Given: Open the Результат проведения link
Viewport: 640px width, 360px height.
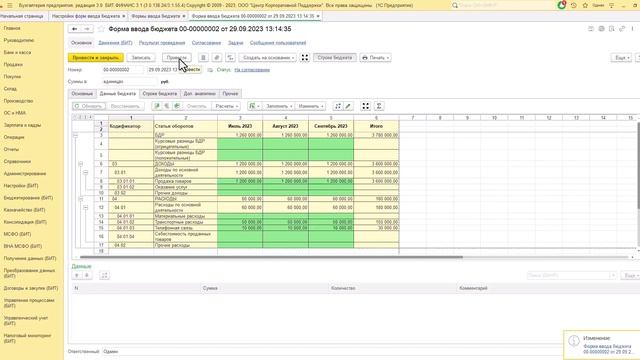Looking at the screenshot, I should pos(162,43).
